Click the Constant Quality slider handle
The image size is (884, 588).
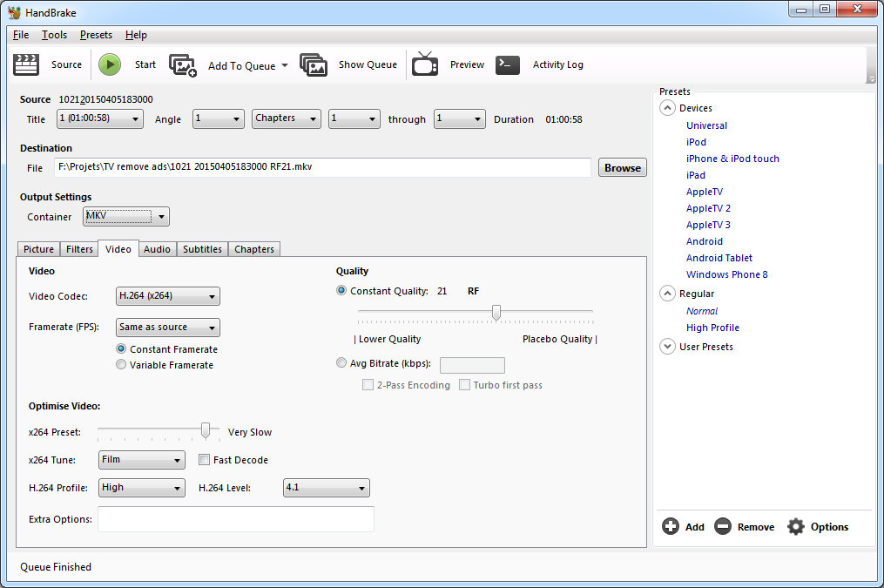coord(496,312)
